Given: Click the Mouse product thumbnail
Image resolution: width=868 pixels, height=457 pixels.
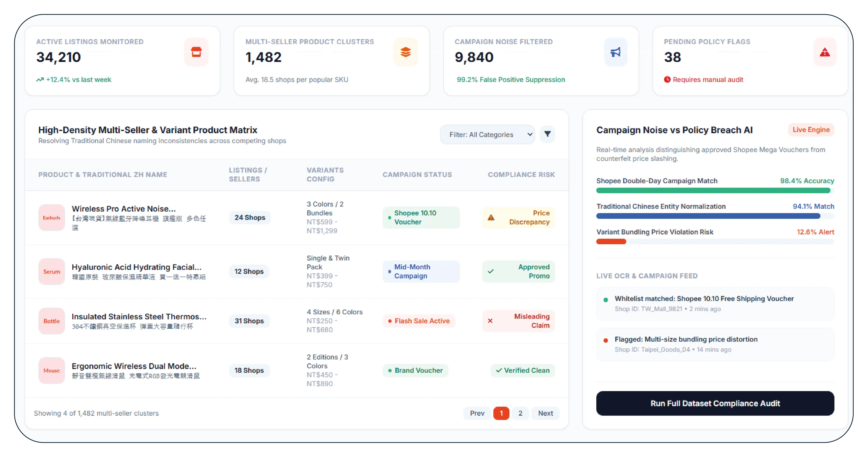Looking at the screenshot, I should [52, 371].
